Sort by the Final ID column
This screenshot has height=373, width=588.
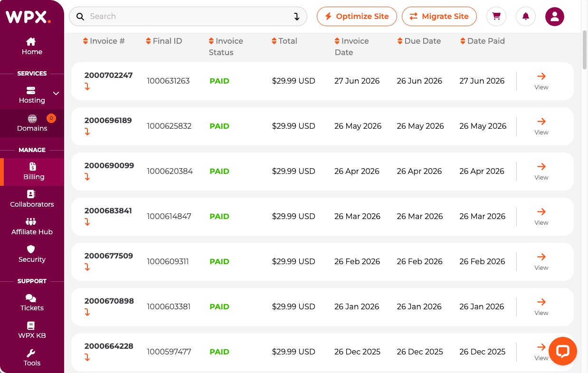(164, 41)
